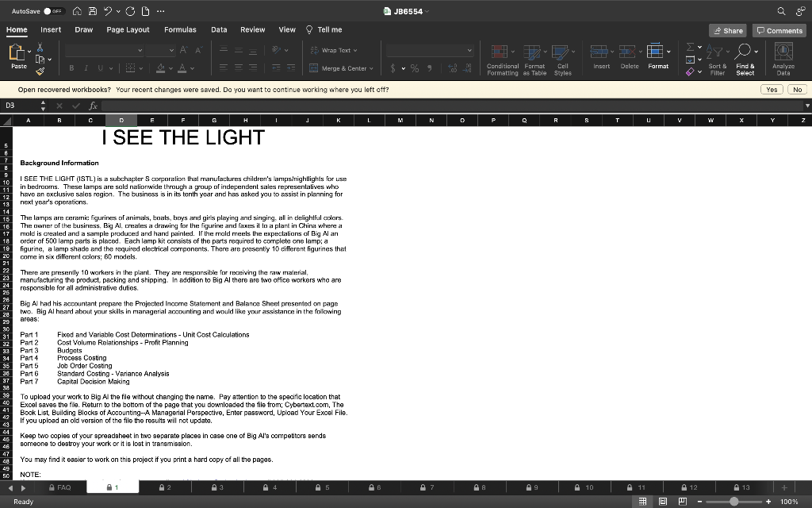The height and width of the screenshot is (508, 812).
Task: Open the font color dropdown arrow
Action: [192, 68]
